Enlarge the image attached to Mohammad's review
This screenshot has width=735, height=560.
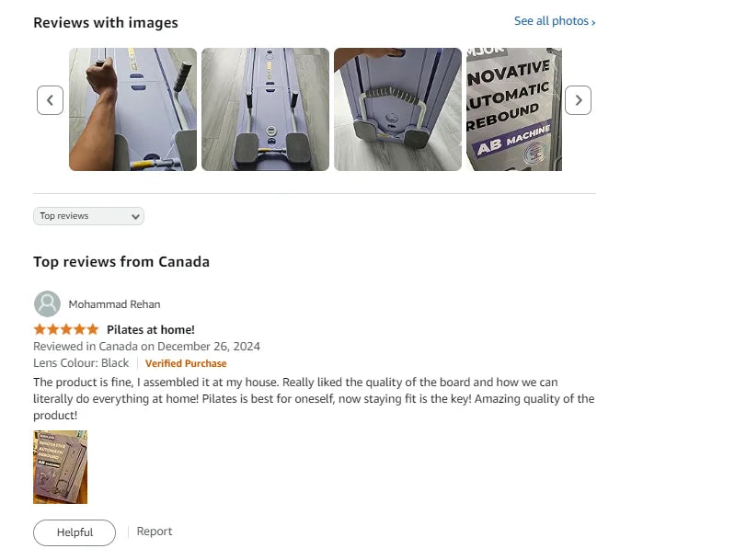pos(60,467)
